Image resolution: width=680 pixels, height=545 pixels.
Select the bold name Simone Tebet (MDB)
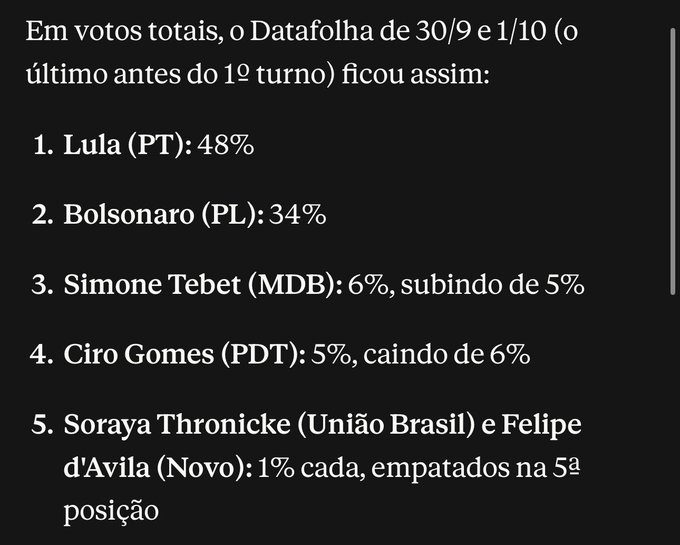coord(203,284)
